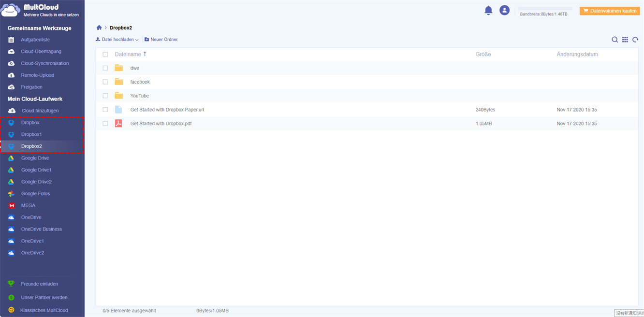Click the OneDrive Business cloud icon
This screenshot has width=644, height=317.
pos(11,229)
